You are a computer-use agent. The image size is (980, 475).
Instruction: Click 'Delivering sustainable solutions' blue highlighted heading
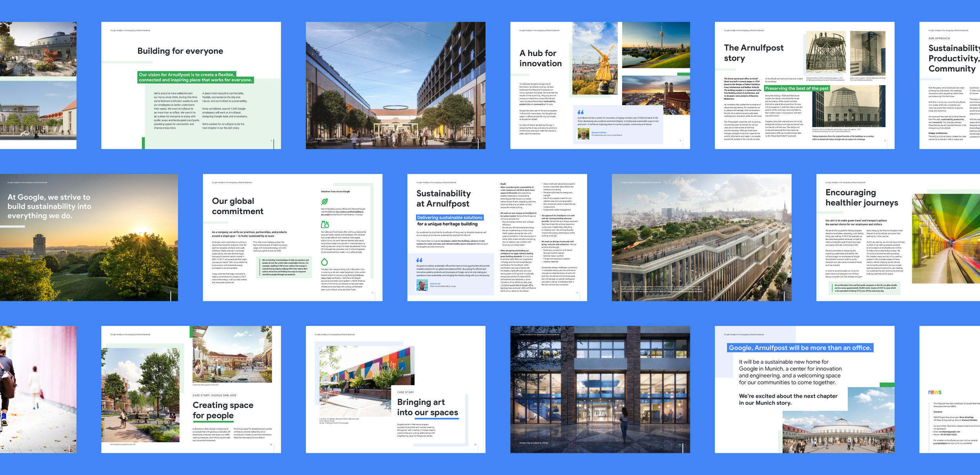tap(449, 217)
